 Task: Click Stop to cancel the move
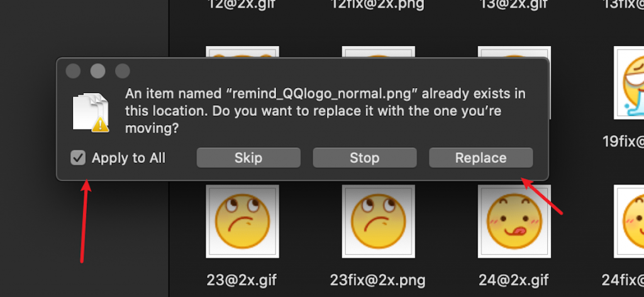point(364,158)
